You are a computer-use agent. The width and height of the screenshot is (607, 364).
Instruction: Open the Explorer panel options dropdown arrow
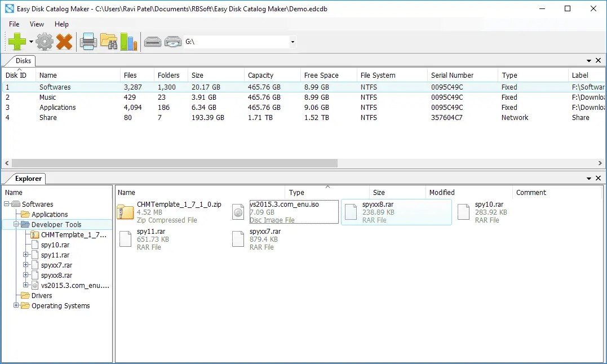tap(589, 178)
